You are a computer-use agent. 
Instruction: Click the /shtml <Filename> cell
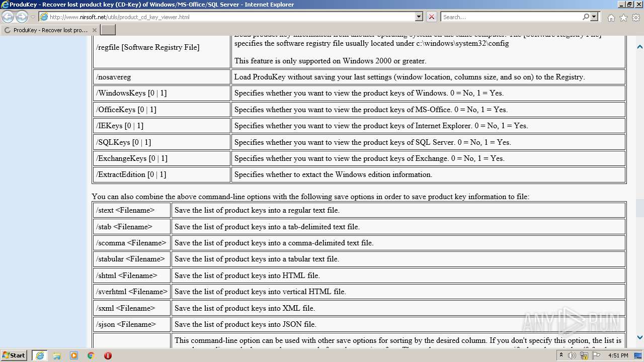pyautogui.click(x=132, y=275)
